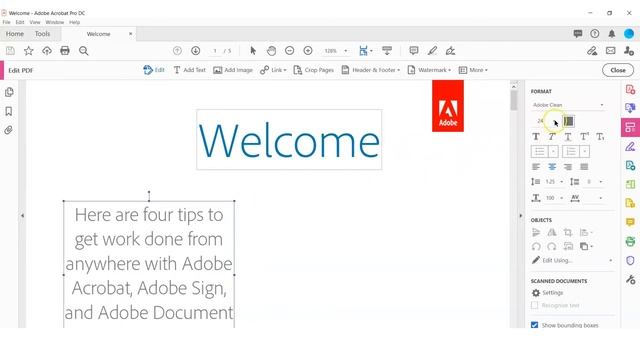
Task: Justify the text alignment
Action: coord(584,167)
